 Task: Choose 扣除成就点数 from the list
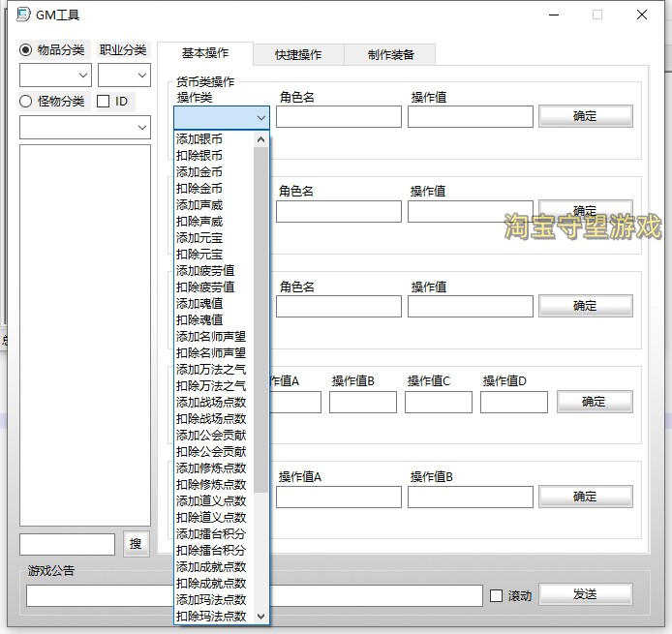click(x=214, y=583)
